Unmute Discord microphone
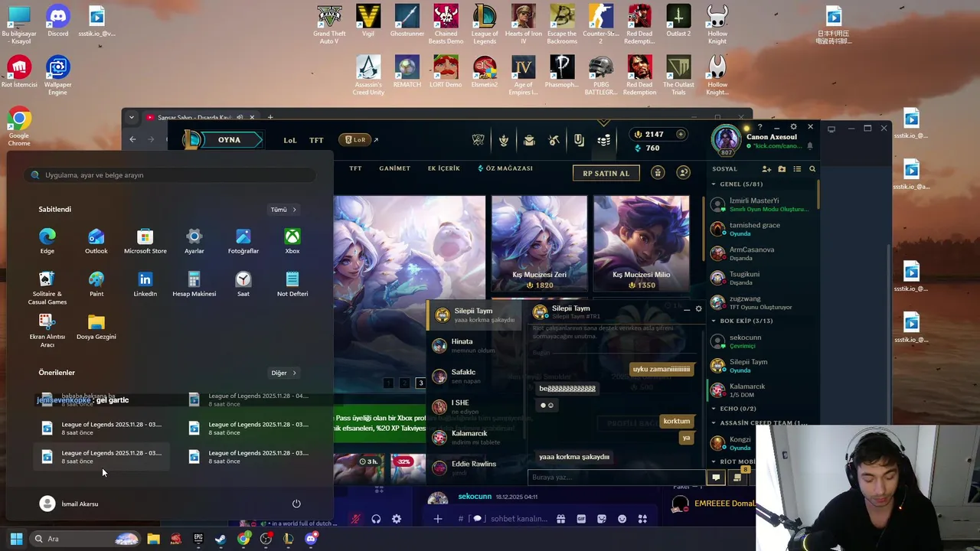Viewport: 980px width, 551px height. coord(355,519)
